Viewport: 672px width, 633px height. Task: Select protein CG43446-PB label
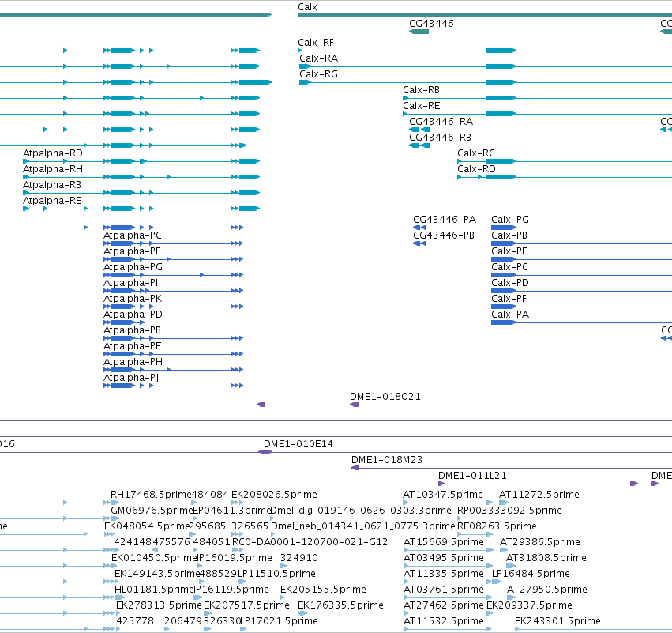(x=444, y=235)
